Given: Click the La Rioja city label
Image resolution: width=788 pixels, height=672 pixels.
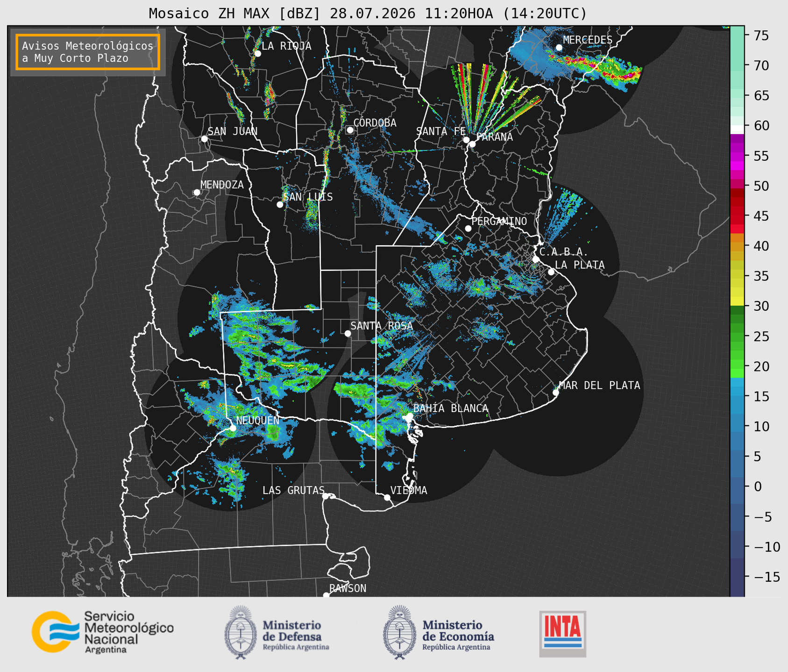Looking at the screenshot, I should coord(286,46).
